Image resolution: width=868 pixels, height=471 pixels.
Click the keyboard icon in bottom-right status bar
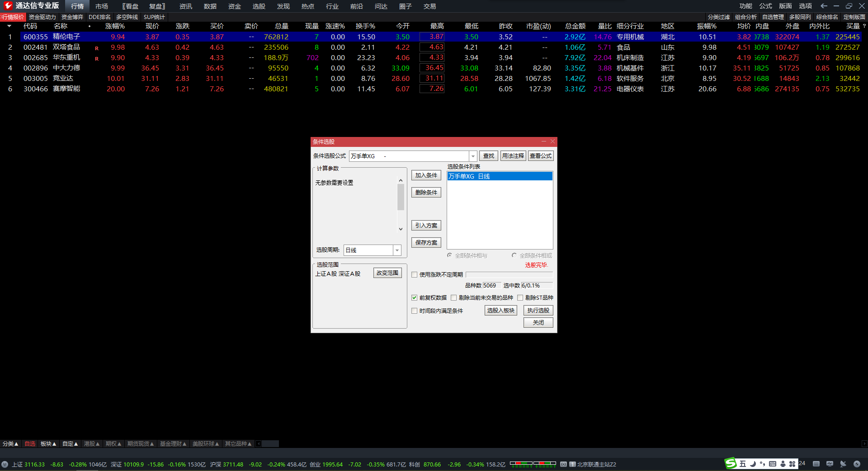pos(816,464)
